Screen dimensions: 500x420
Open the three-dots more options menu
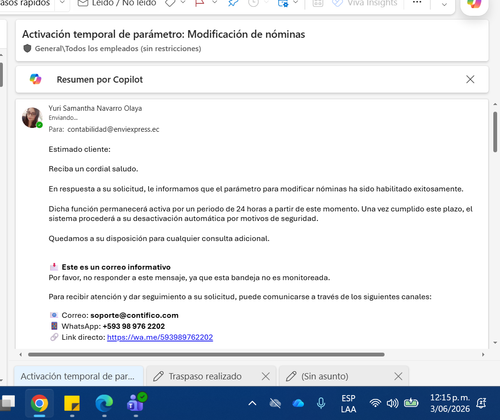tap(417, 3)
